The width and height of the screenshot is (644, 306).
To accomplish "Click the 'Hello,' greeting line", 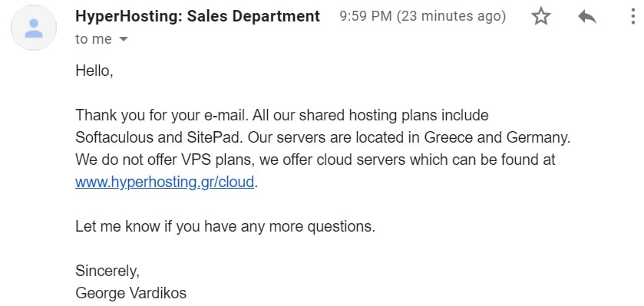I will 94,71.
